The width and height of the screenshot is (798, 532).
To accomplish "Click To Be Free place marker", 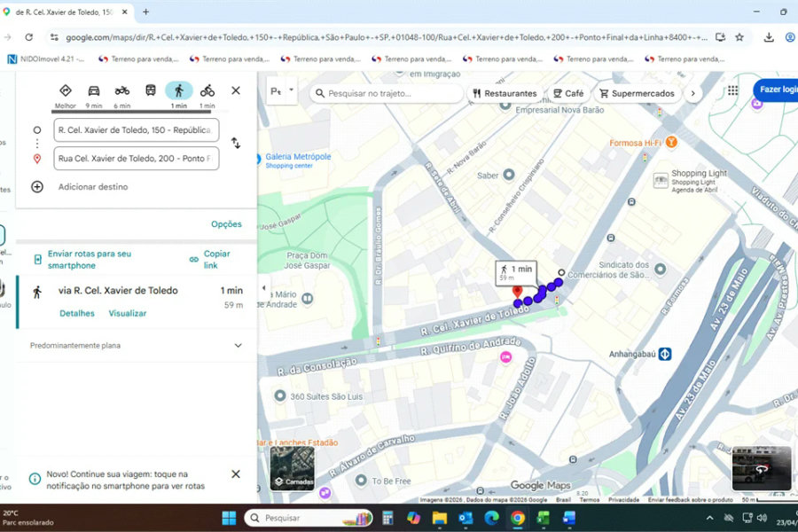I will tap(361, 480).
